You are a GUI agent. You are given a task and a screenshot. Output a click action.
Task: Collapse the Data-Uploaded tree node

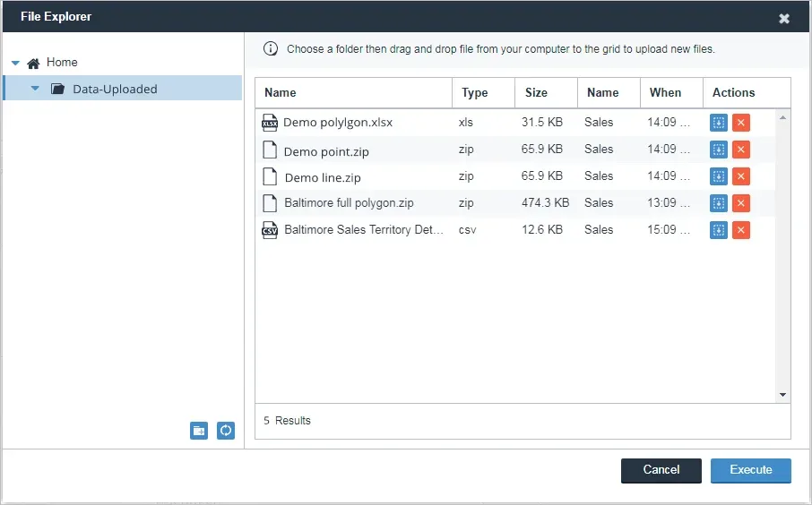click(x=35, y=89)
